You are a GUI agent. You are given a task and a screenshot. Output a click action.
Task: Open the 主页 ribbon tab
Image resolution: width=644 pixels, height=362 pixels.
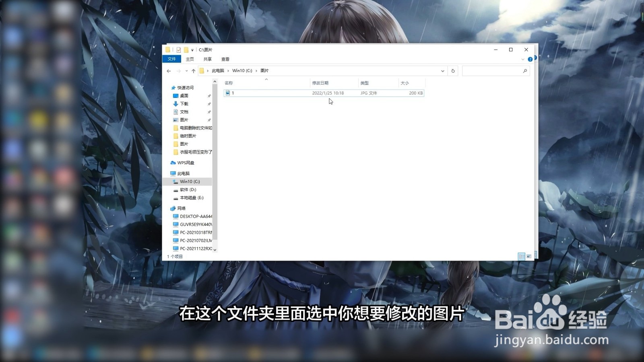pyautogui.click(x=190, y=59)
